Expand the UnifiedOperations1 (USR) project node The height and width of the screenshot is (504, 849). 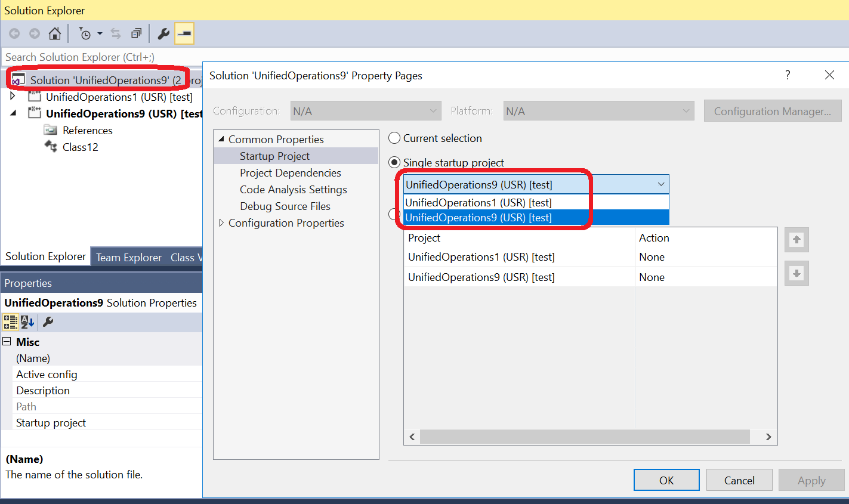[13, 96]
